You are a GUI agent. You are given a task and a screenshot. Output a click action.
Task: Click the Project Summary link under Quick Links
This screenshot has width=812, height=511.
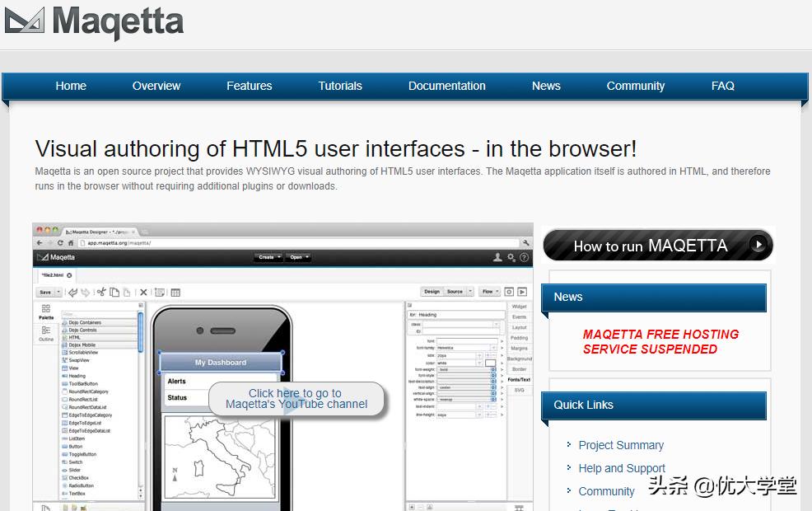621,445
